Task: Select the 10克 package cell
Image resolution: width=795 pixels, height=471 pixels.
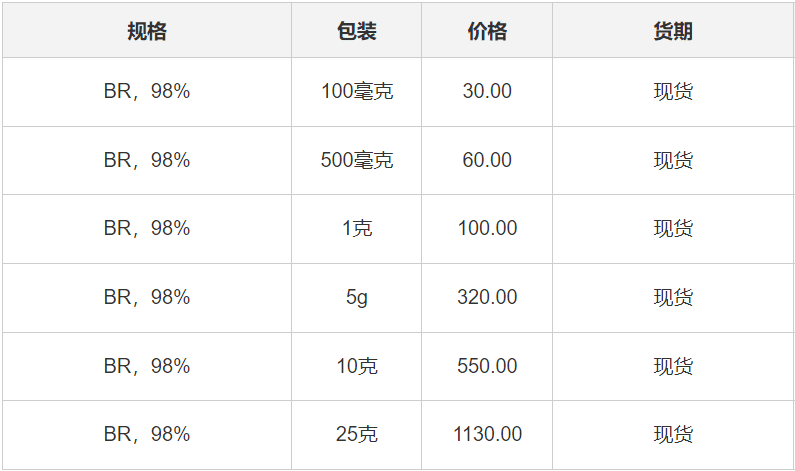Action: (357, 366)
